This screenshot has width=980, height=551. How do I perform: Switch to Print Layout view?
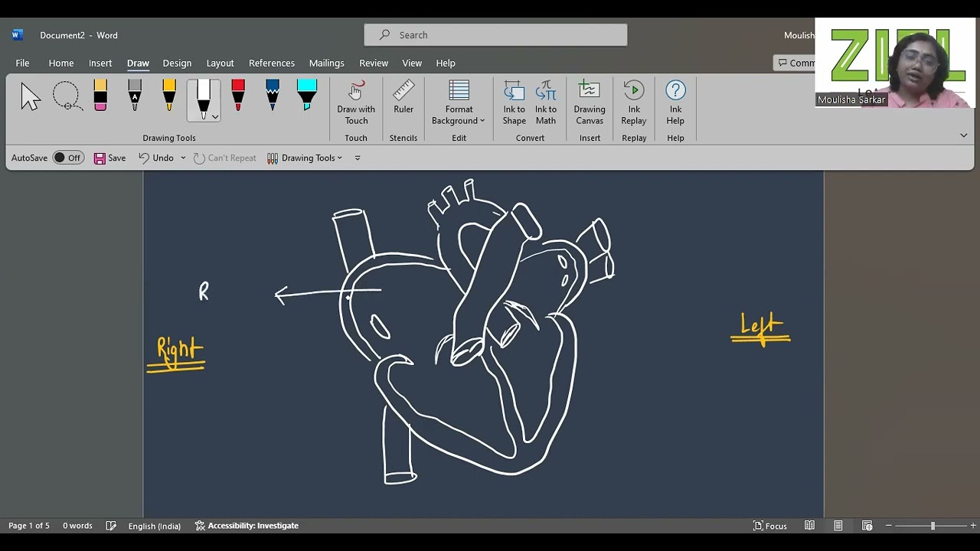[x=838, y=526]
